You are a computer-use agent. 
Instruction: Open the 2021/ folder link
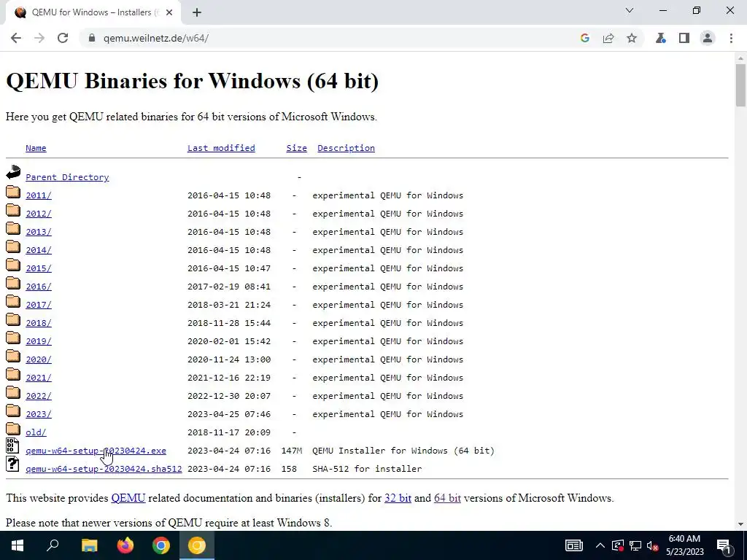tap(39, 378)
